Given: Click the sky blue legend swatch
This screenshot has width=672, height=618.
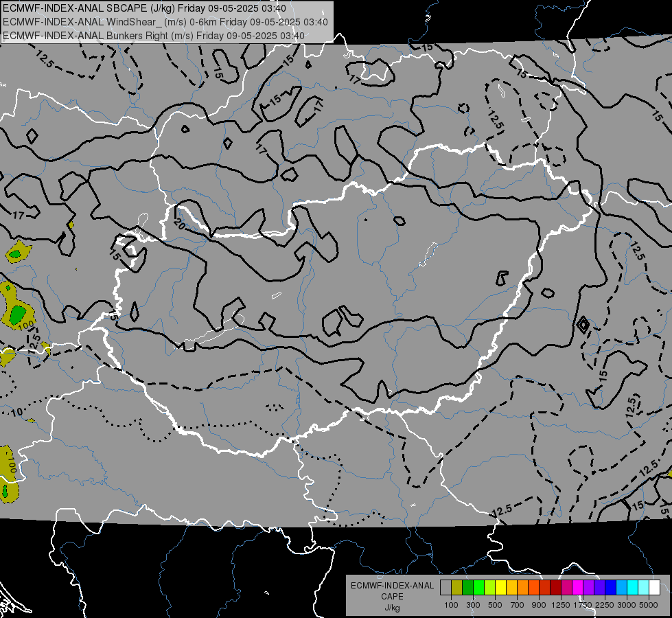Looking at the screenshot, I should (x=622, y=587).
